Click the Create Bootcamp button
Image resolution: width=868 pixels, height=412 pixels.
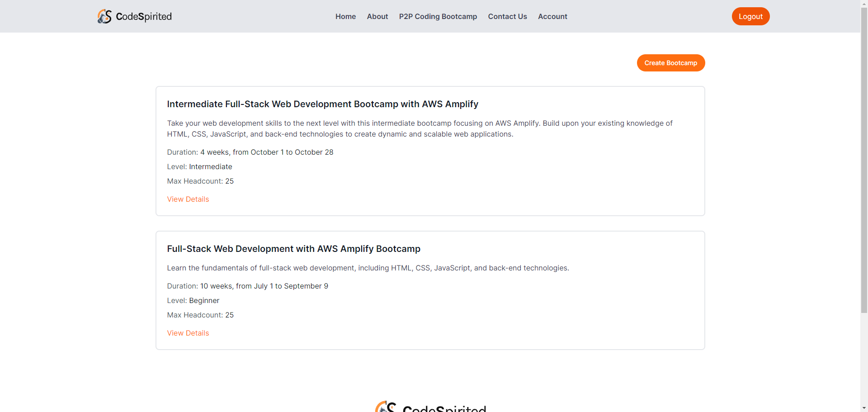click(670, 63)
